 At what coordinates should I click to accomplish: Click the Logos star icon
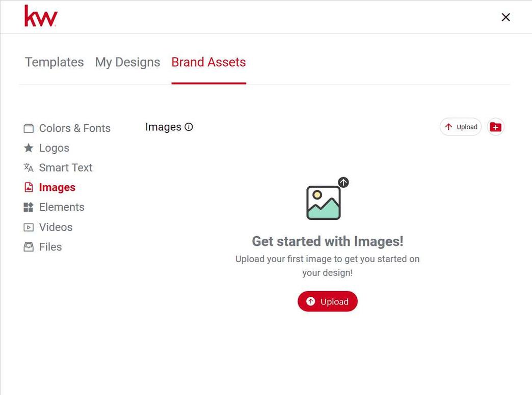(29, 148)
